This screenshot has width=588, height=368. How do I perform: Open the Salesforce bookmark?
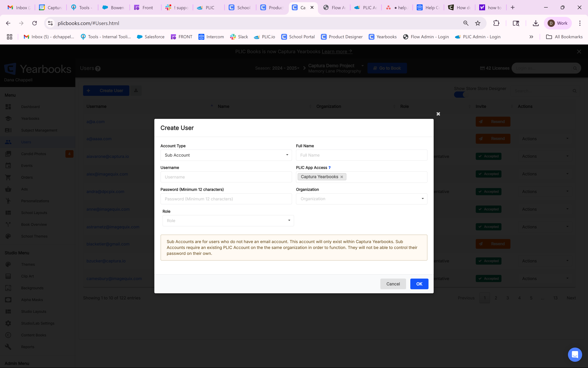pyautogui.click(x=150, y=37)
